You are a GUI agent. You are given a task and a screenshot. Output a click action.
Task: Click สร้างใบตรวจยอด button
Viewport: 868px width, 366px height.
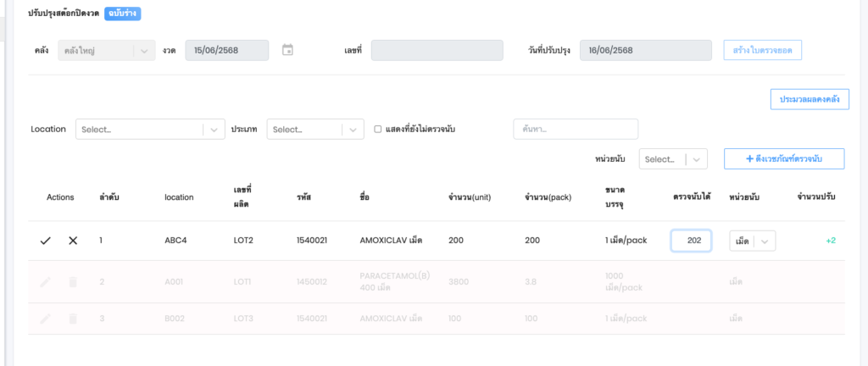(x=762, y=50)
